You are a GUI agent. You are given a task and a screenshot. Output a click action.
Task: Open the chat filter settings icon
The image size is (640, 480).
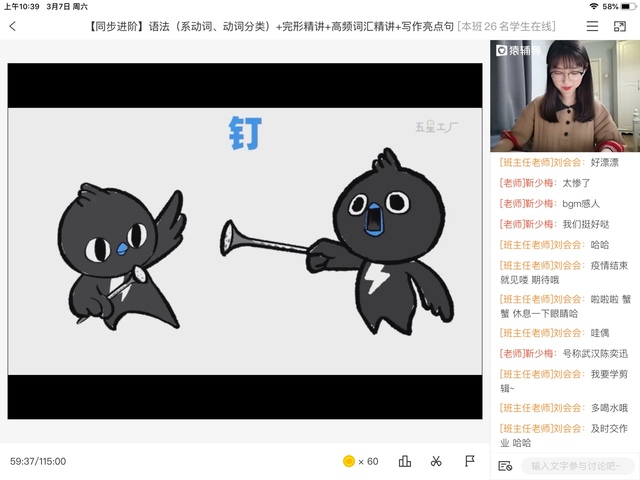[x=505, y=466]
